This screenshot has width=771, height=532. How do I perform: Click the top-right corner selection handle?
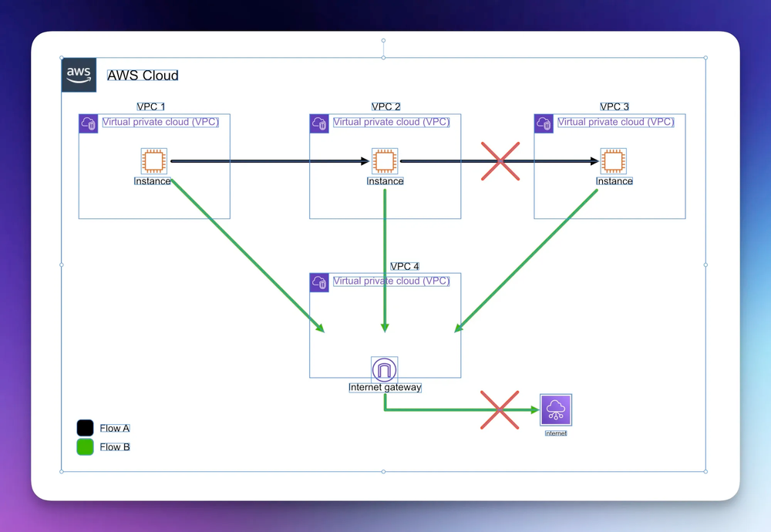pos(705,58)
